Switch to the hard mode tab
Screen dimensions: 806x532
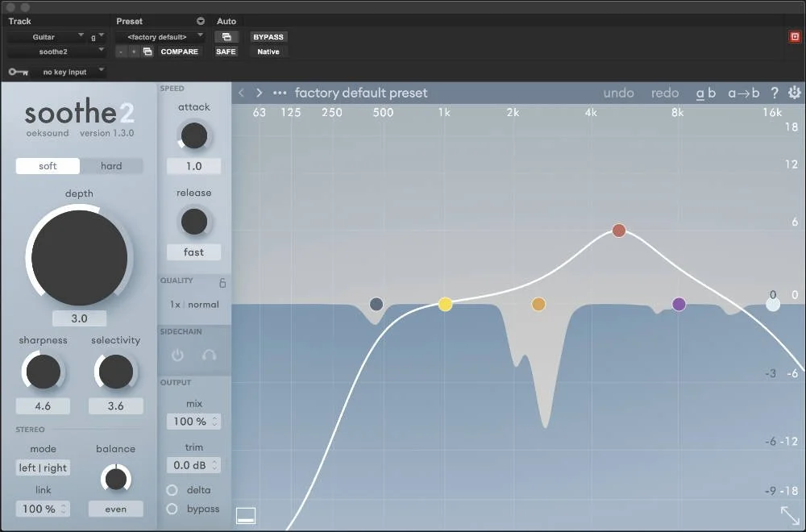click(x=111, y=165)
